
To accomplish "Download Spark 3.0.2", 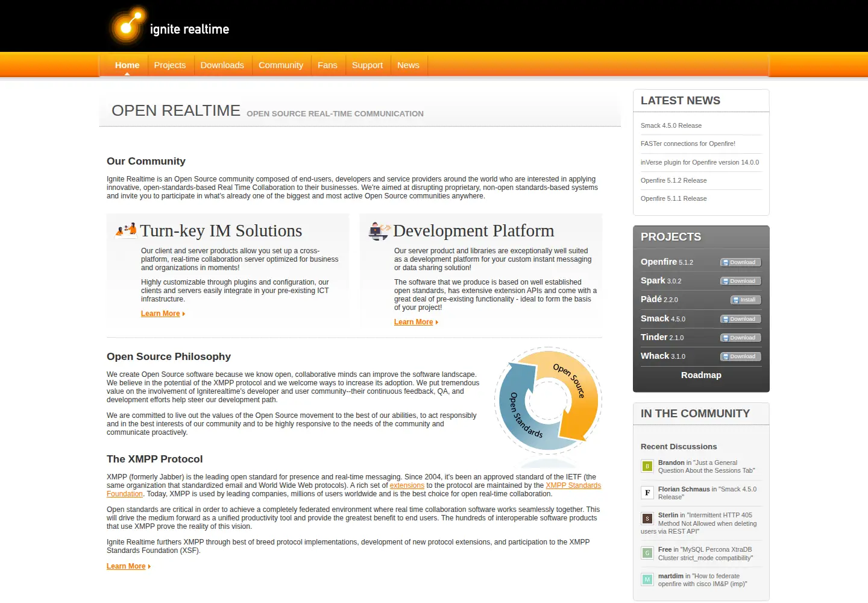I will (741, 281).
